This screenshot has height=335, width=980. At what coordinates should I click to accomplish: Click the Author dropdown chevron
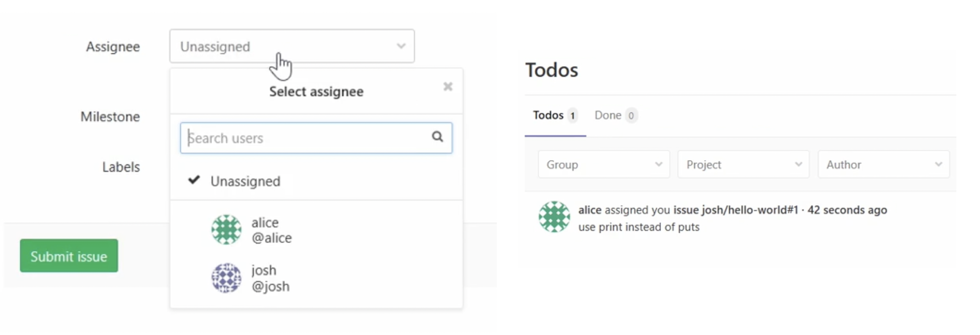coord(939,164)
